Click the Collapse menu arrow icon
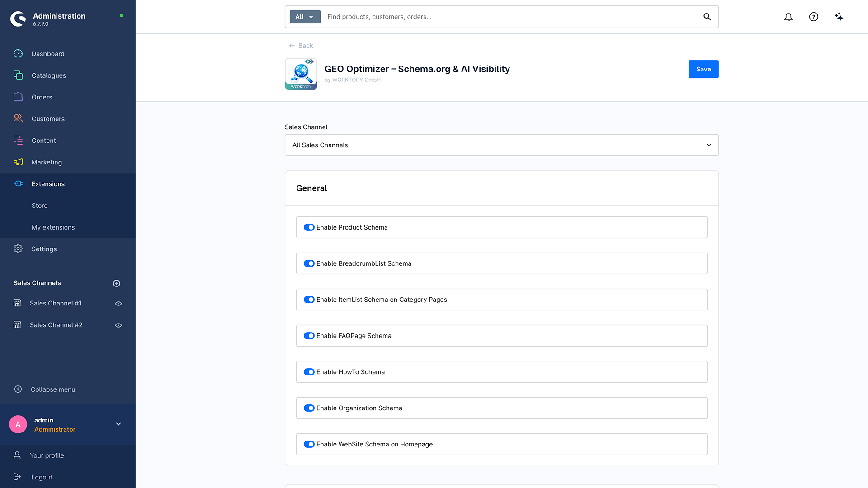 click(x=18, y=389)
